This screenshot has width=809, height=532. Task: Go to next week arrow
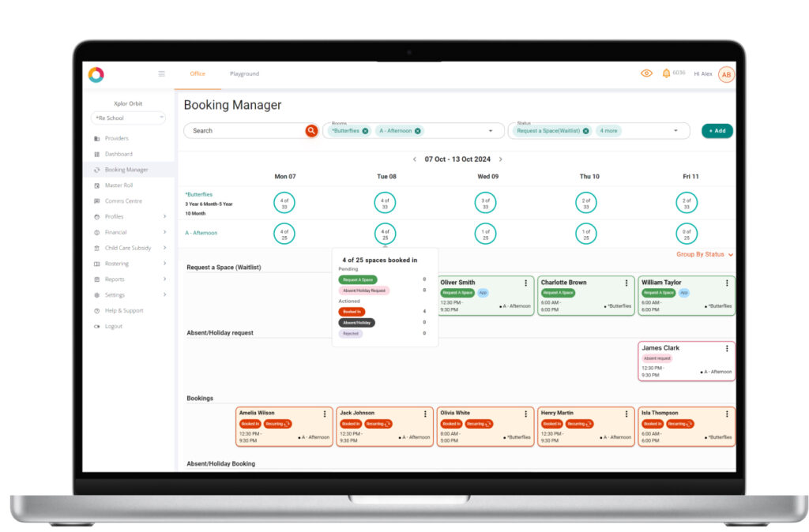click(x=500, y=159)
